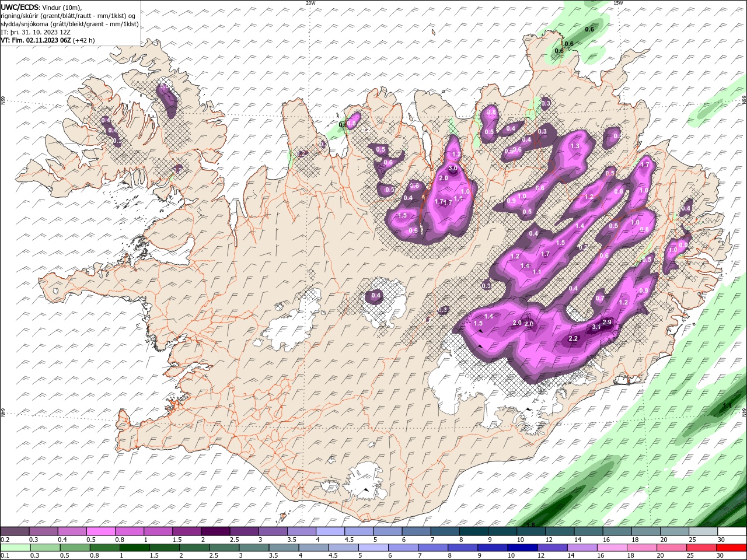This screenshot has height=560, width=747.
Task: Click the lower legend pink swatch labeled 18
Action: click(x=642, y=548)
